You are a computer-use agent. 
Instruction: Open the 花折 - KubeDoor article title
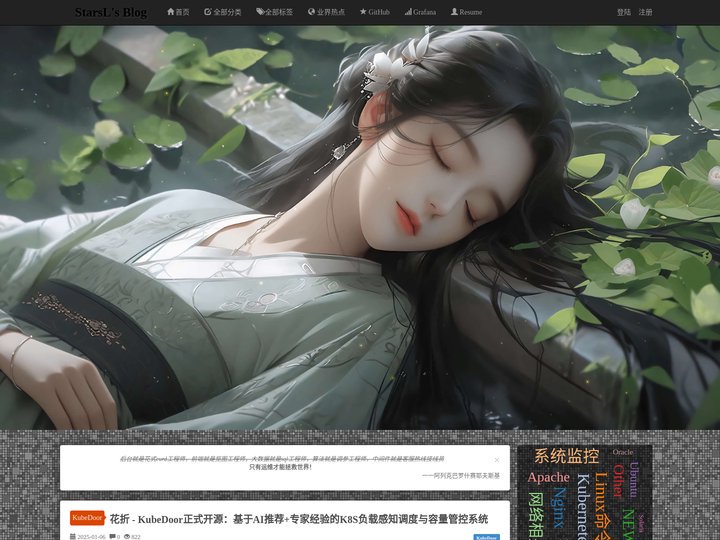click(x=298, y=519)
